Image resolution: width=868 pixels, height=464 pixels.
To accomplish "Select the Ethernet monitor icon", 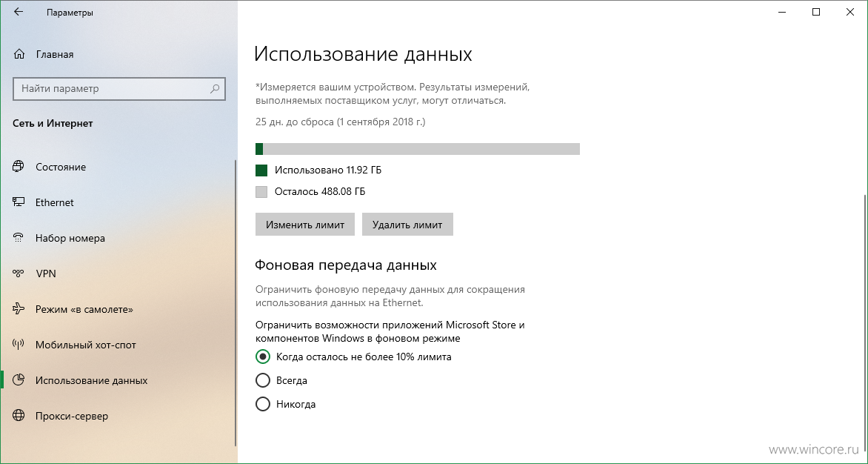I will pyautogui.click(x=19, y=202).
